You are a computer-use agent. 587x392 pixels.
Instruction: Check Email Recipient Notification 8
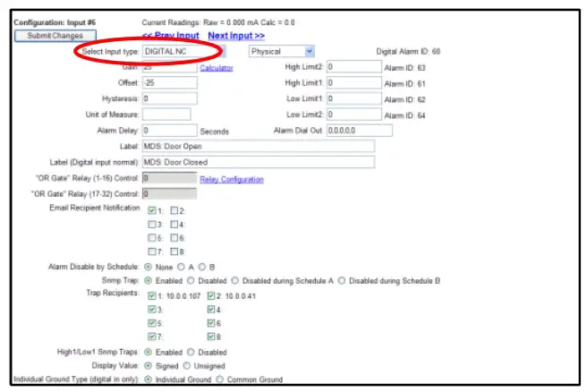174,251
